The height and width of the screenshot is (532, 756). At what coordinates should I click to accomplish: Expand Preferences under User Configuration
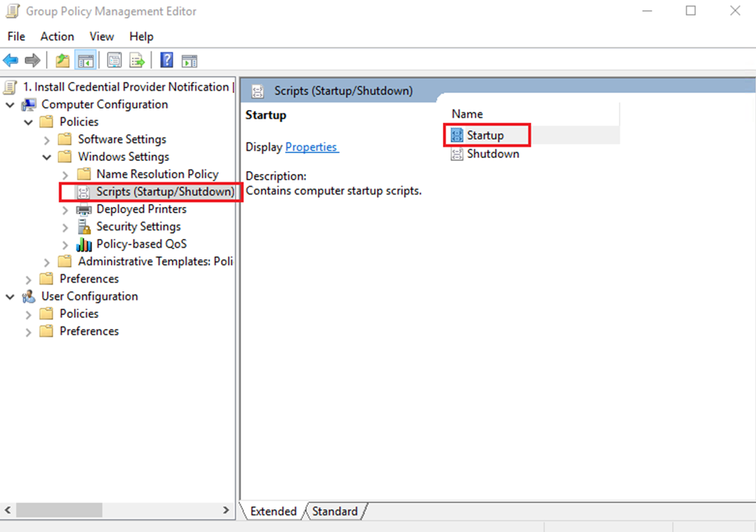pyautogui.click(x=28, y=332)
